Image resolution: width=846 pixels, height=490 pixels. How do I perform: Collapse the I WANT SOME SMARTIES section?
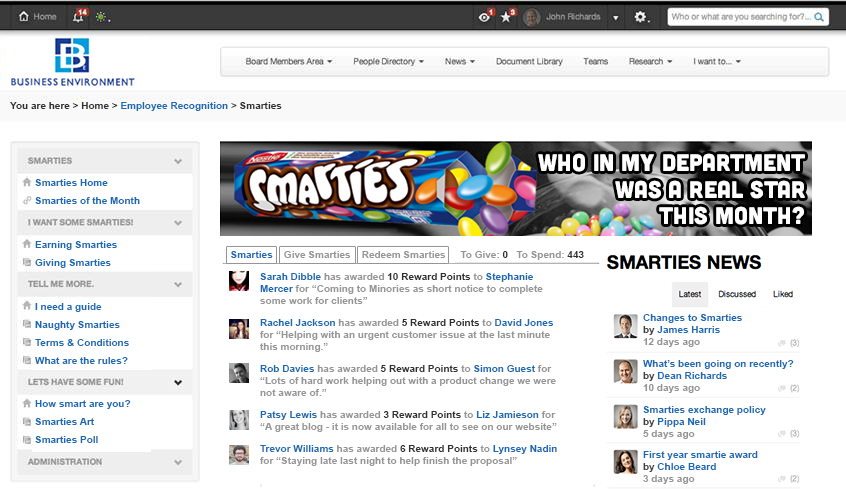[178, 222]
